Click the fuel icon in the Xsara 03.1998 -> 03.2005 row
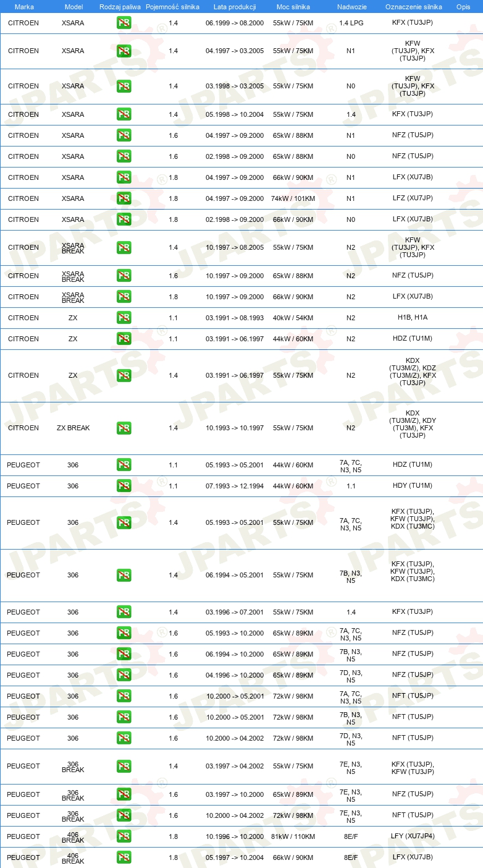 124,87
